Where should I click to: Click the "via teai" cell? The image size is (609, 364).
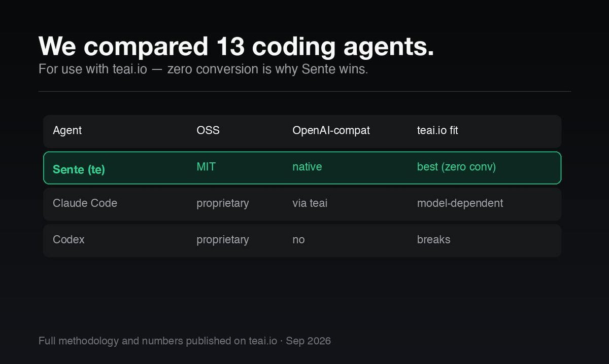[310, 203]
